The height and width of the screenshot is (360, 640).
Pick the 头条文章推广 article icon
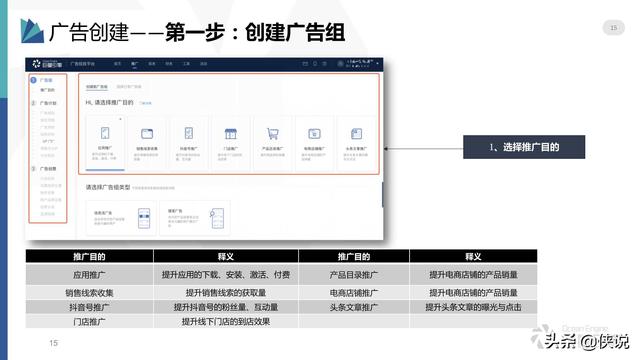(x=356, y=133)
